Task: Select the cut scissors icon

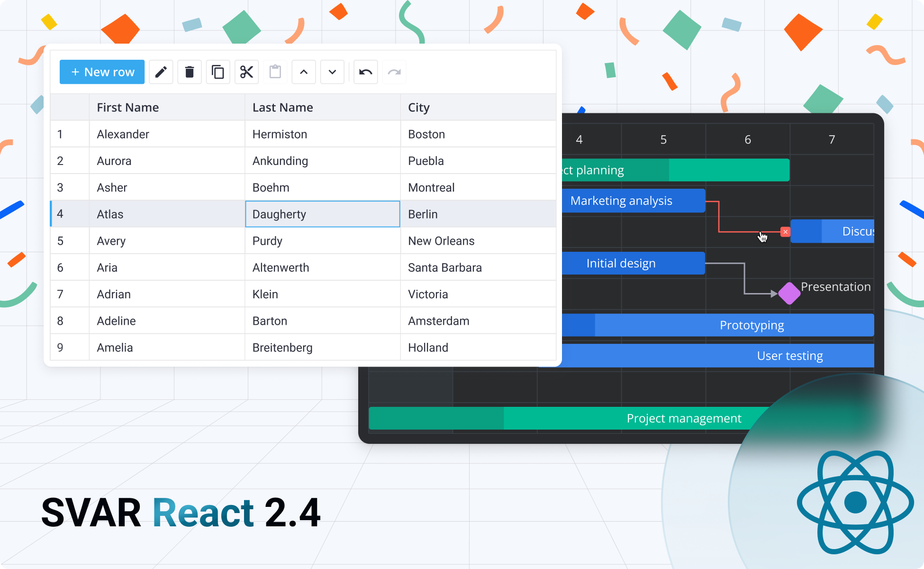Action: coord(246,72)
